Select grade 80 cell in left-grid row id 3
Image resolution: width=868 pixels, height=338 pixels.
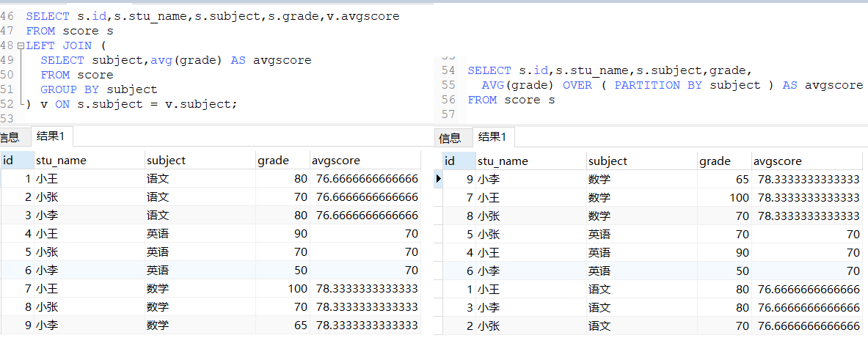click(283, 216)
